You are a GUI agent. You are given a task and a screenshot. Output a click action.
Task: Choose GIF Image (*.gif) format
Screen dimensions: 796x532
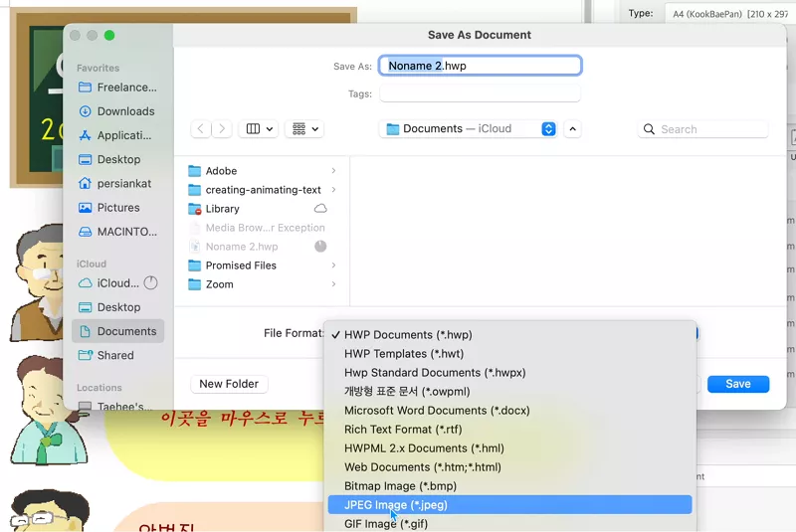(509, 523)
